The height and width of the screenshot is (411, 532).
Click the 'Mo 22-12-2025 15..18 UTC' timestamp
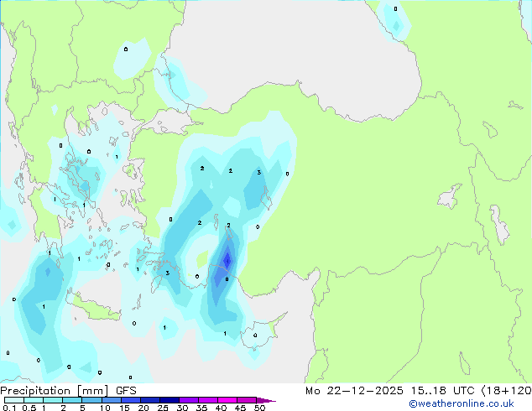[390, 391]
